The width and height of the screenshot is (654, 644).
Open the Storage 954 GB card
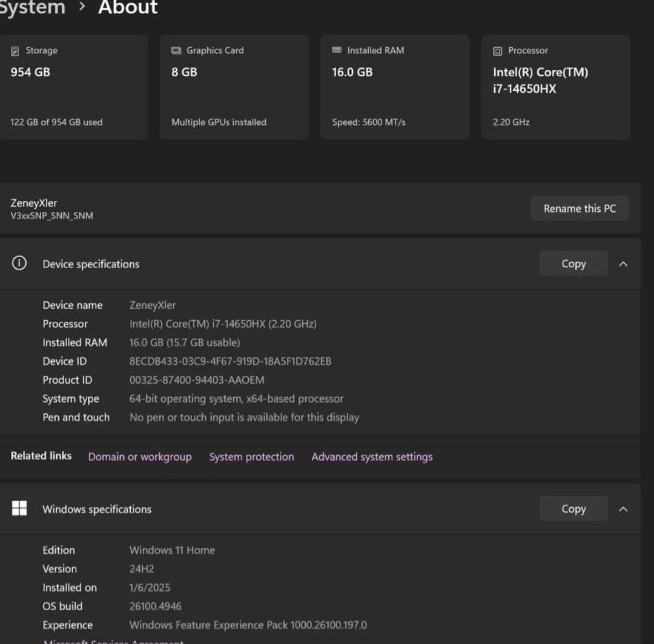point(74,87)
